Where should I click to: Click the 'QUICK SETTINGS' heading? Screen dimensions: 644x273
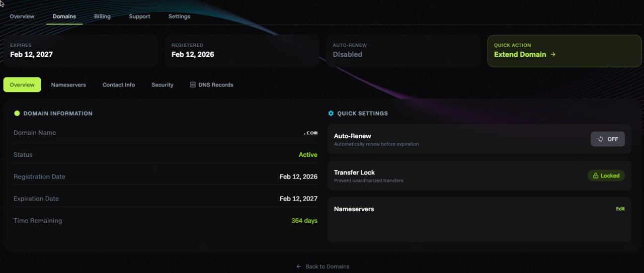(363, 113)
